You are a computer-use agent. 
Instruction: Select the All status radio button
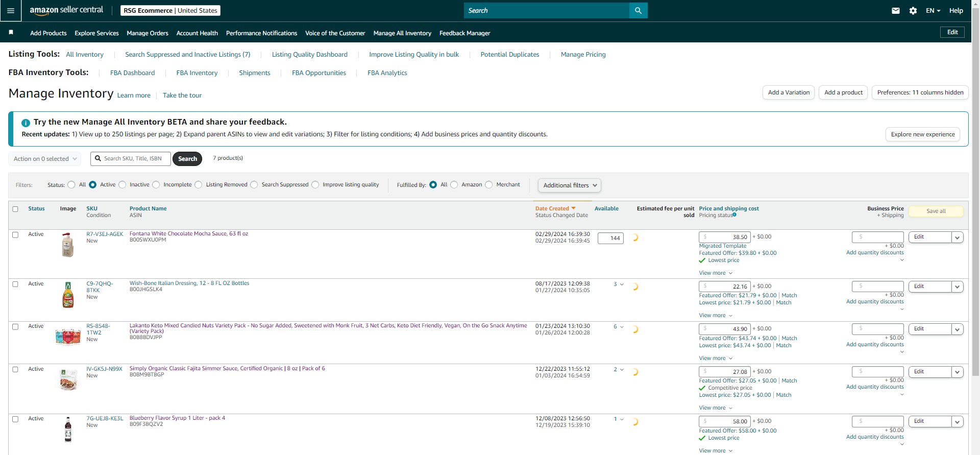71,185
